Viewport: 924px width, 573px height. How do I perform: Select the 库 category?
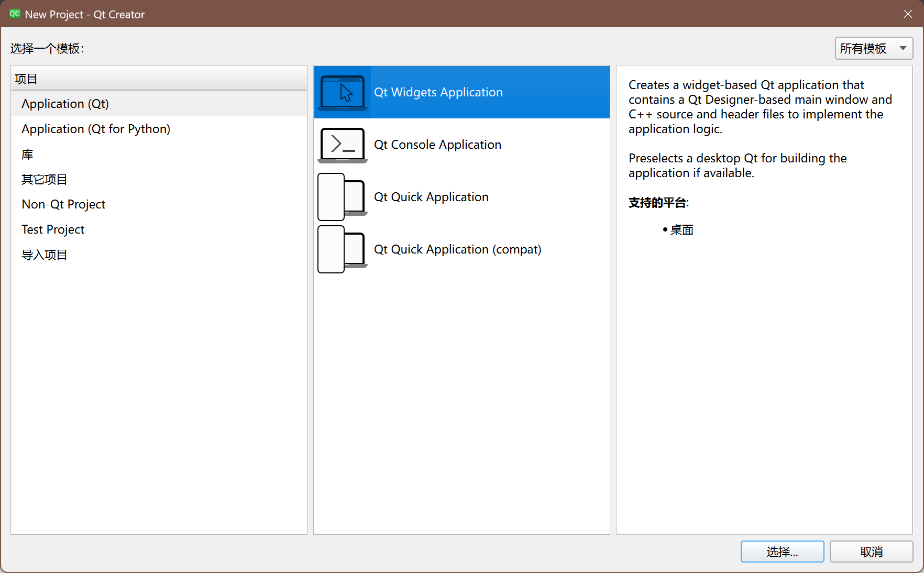[x=159, y=154]
